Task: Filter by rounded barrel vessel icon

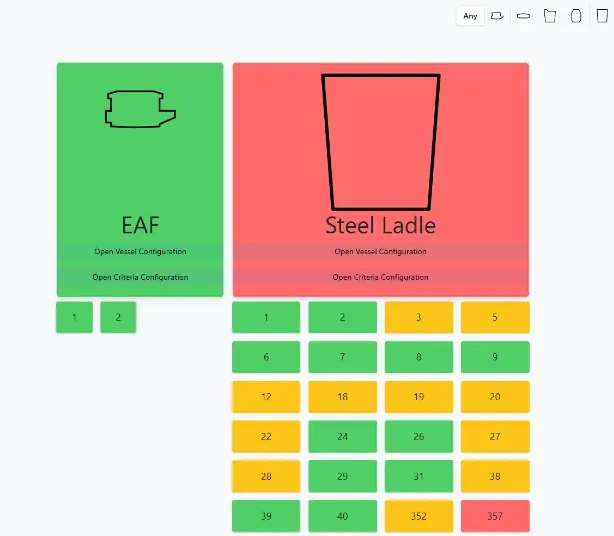Action: [575, 16]
